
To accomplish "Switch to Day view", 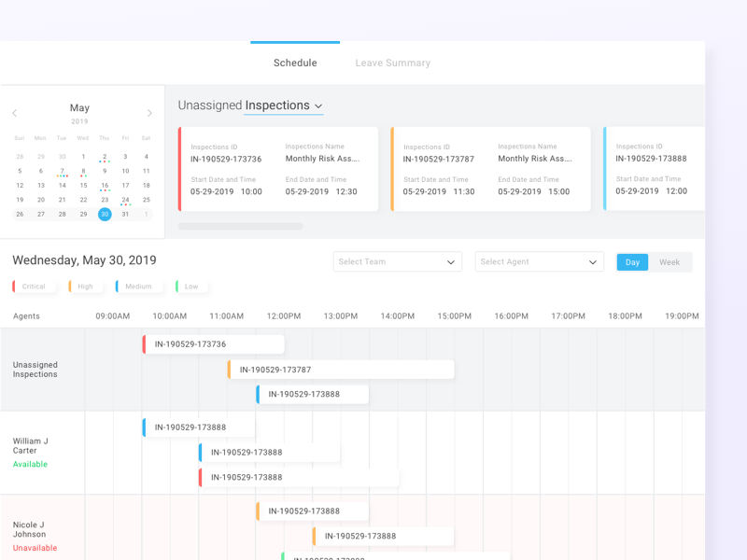I will 632,262.
